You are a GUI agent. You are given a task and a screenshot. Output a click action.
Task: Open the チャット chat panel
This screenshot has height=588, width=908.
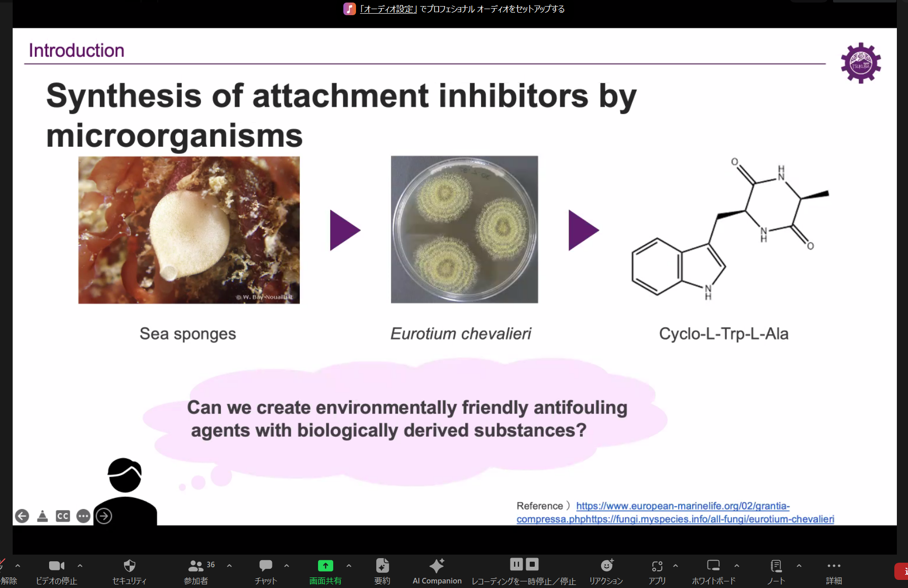[x=265, y=566]
